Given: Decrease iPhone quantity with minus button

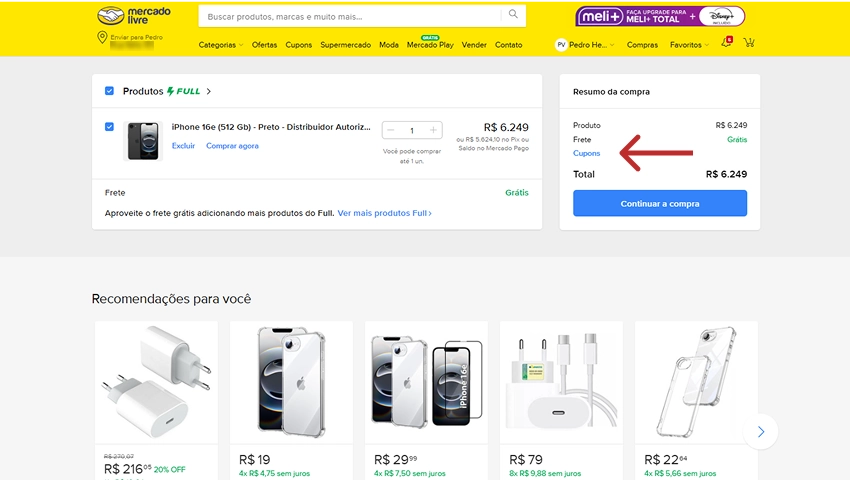Looking at the screenshot, I should click(391, 130).
